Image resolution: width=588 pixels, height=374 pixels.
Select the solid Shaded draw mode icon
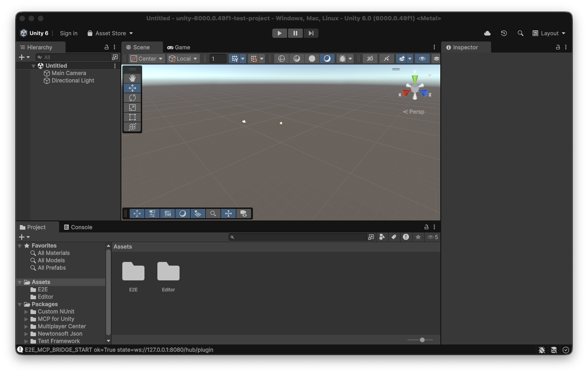pyautogui.click(x=312, y=59)
